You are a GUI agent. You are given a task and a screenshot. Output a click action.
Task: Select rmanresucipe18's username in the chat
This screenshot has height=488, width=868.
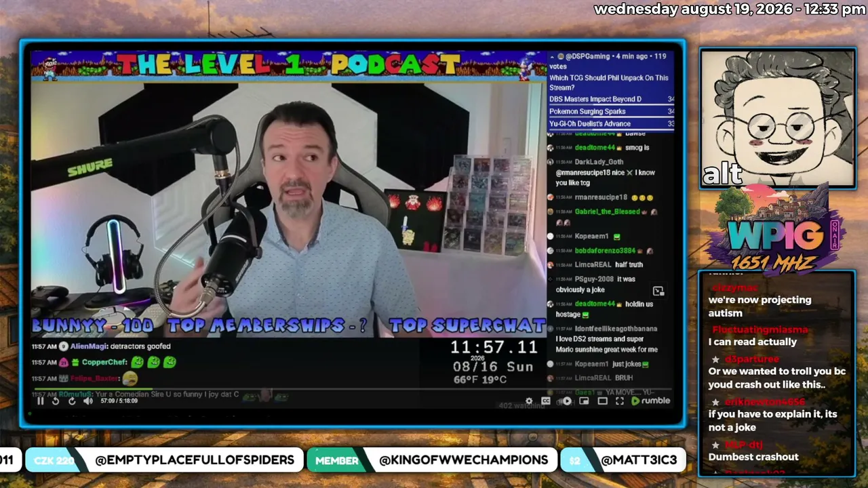click(601, 197)
